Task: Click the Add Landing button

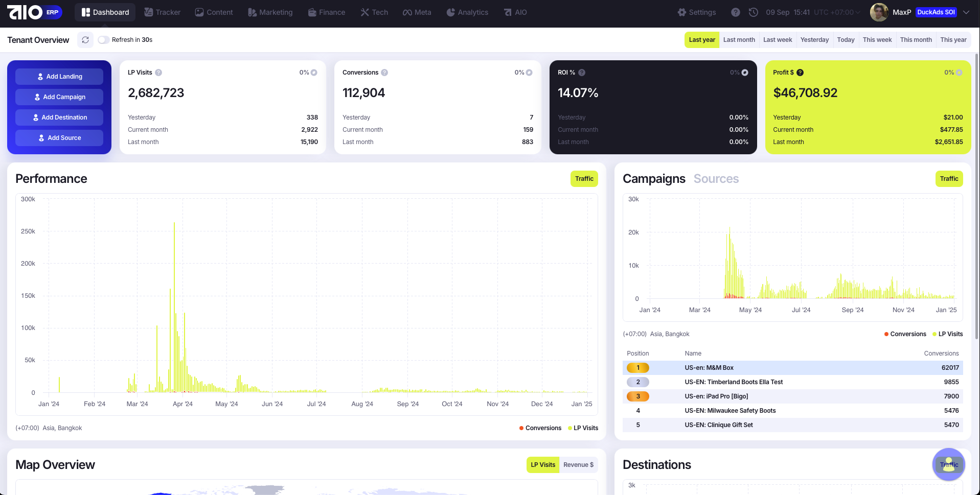Action: (x=59, y=77)
